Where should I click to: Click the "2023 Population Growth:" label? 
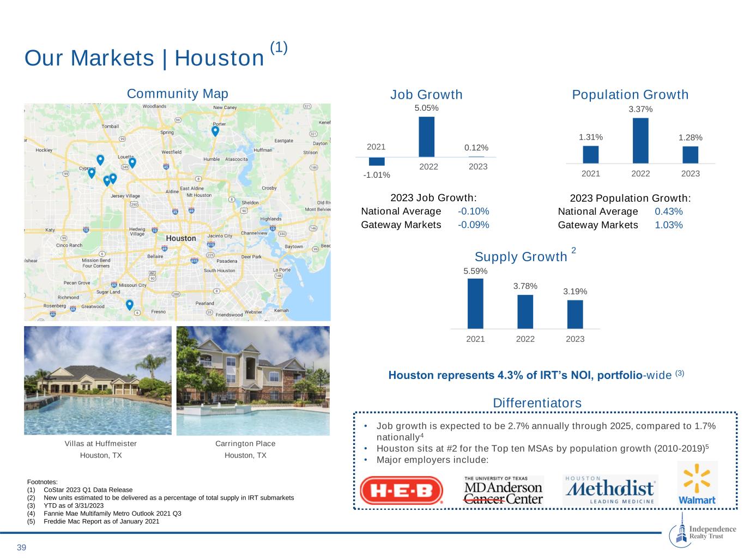pyautogui.click(x=630, y=198)
